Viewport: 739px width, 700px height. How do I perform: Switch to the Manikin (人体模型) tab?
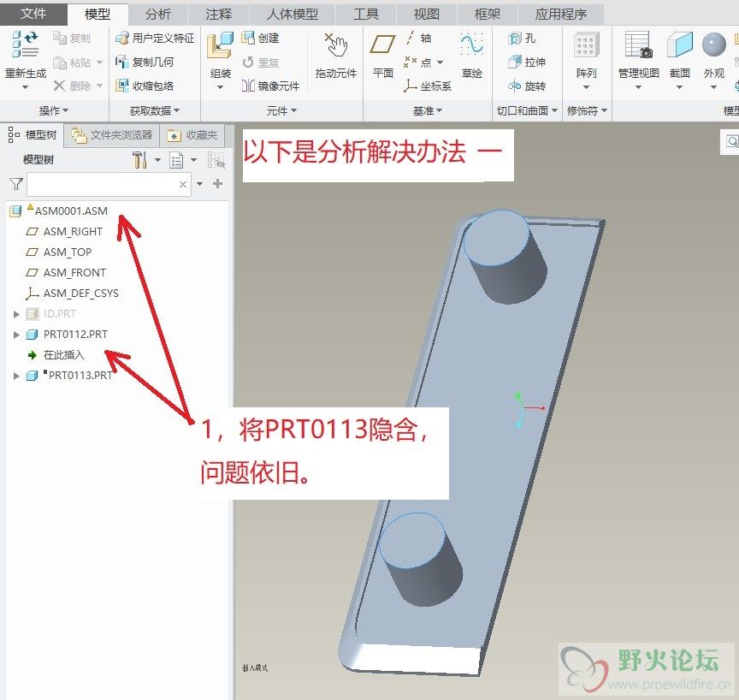tap(293, 15)
